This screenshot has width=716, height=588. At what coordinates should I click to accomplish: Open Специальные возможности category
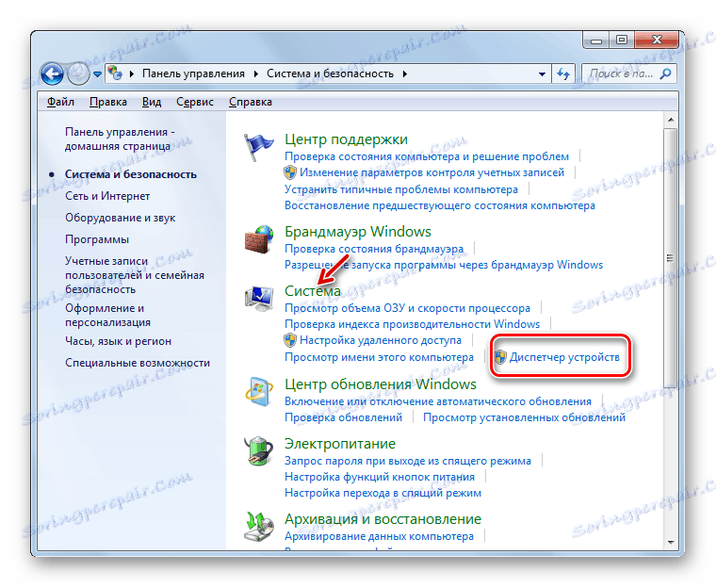coord(138,363)
